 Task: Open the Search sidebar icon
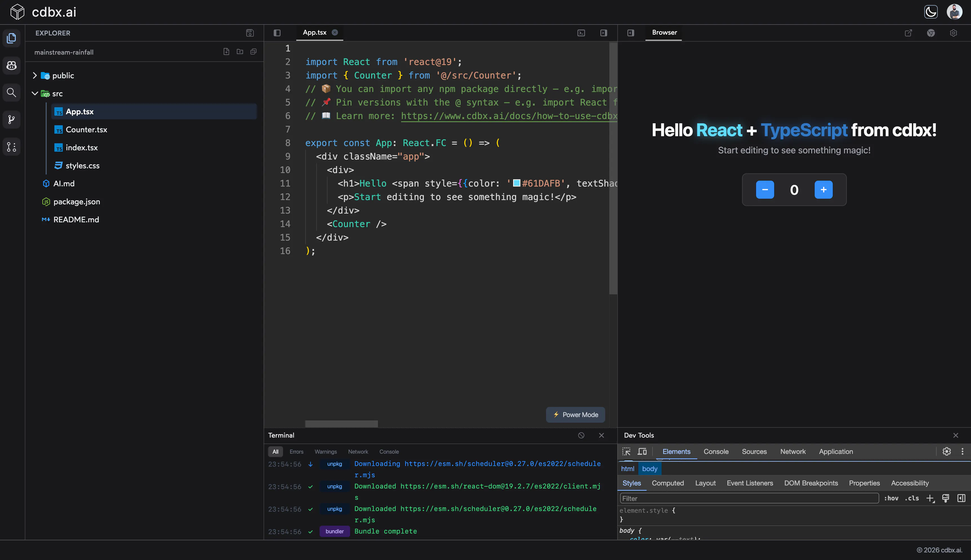[x=12, y=92]
